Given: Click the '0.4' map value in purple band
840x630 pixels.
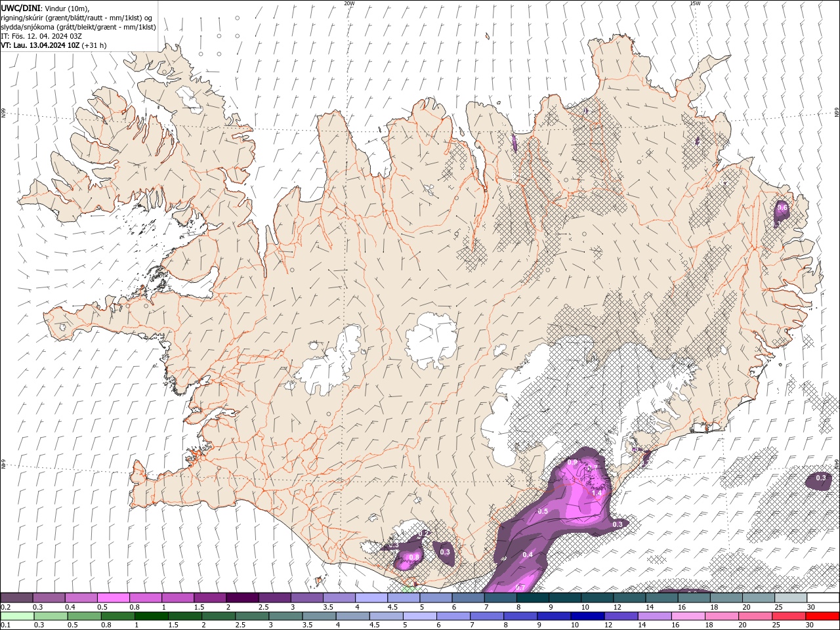Looking at the screenshot, I should 528,555.
